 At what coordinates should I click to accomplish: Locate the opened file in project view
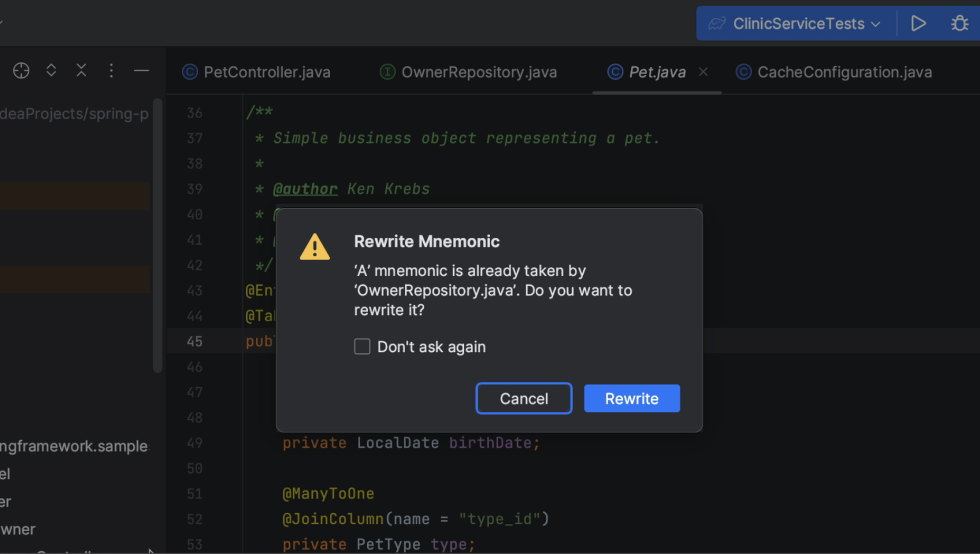tap(21, 70)
